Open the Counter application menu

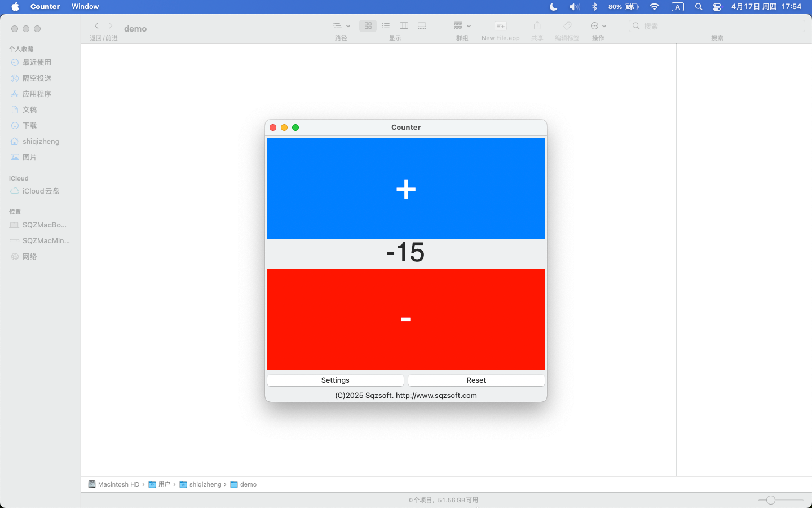[45, 7]
